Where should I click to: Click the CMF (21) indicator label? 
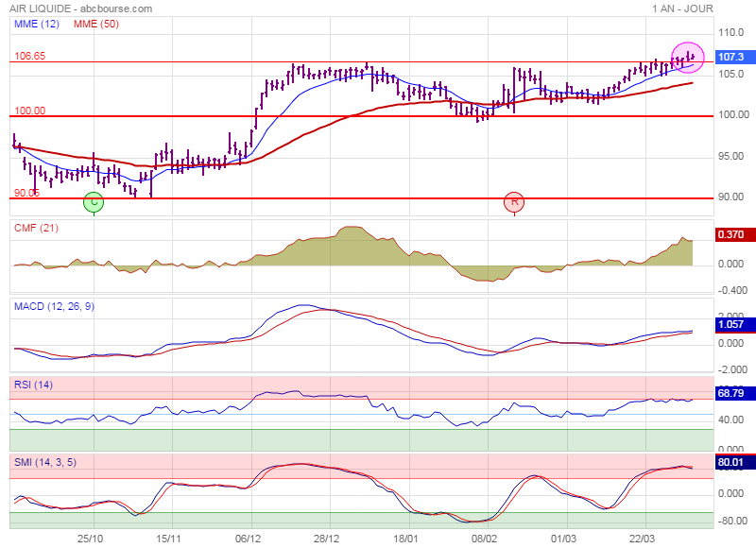click(x=36, y=228)
